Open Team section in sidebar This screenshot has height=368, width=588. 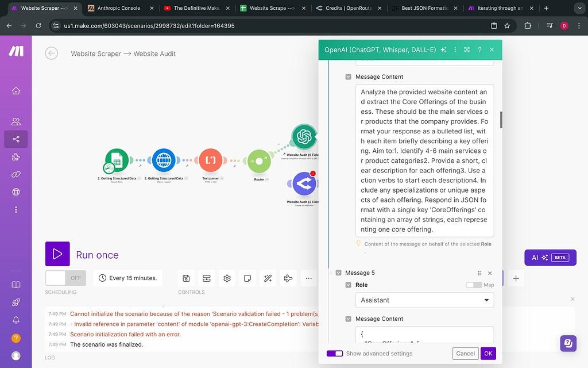point(16,122)
